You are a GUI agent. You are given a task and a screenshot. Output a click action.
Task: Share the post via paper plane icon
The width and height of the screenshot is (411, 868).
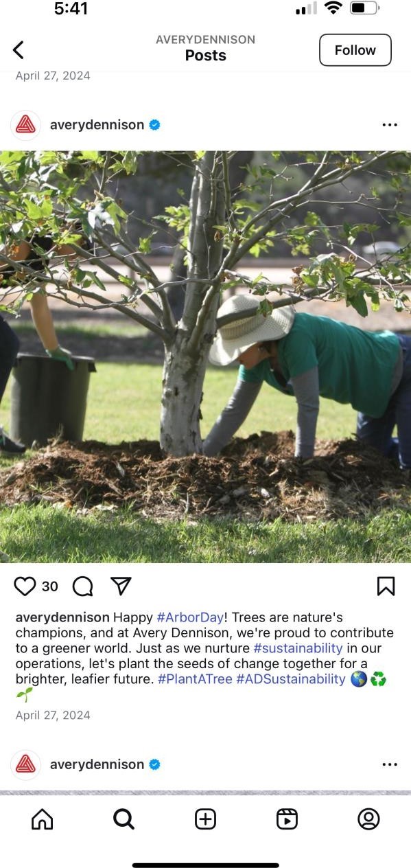pyautogui.click(x=121, y=586)
